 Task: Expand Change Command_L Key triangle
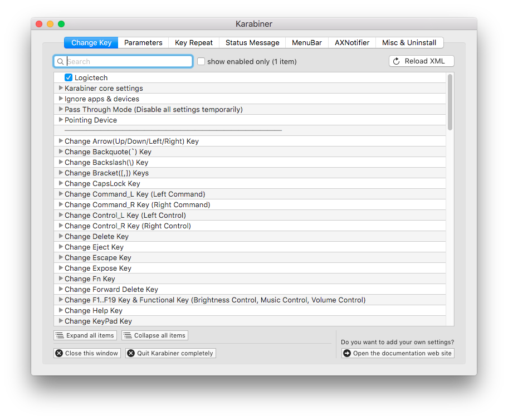click(61, 194)
